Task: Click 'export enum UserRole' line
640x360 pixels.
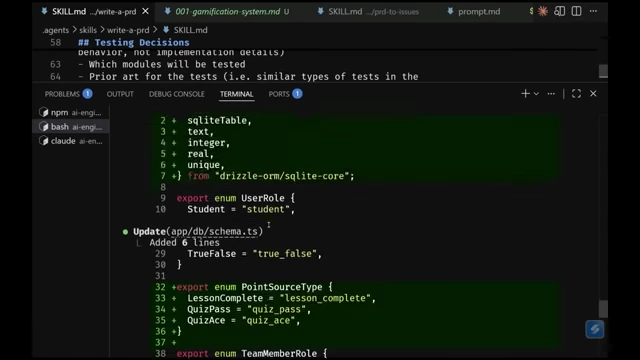Action: [236, 198]
